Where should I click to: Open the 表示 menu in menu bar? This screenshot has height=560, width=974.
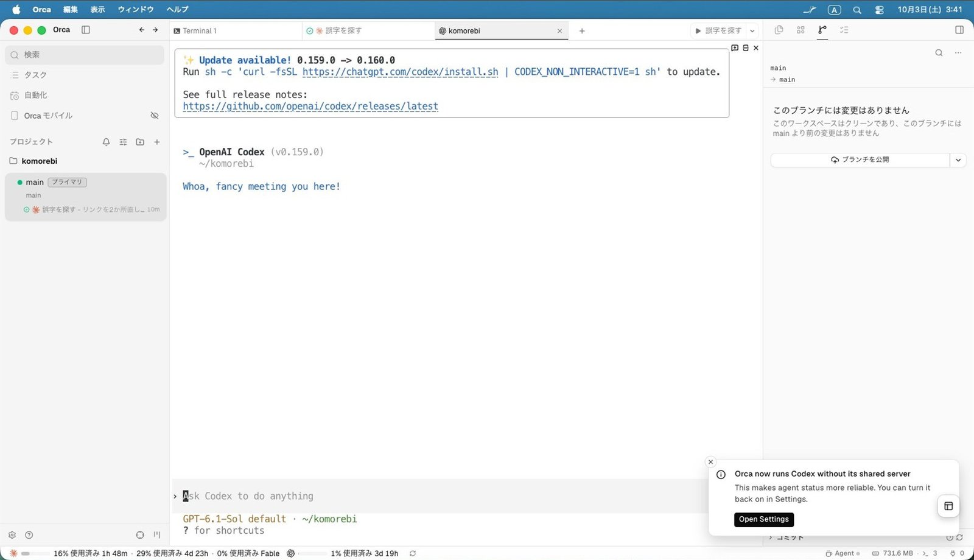coord(97,10)
